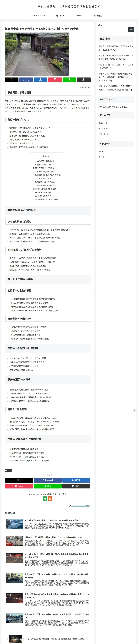Save to Pocket from top share bar
This screenshot has width=138, height=644.
pyautogui.click(x=55, y=80)
